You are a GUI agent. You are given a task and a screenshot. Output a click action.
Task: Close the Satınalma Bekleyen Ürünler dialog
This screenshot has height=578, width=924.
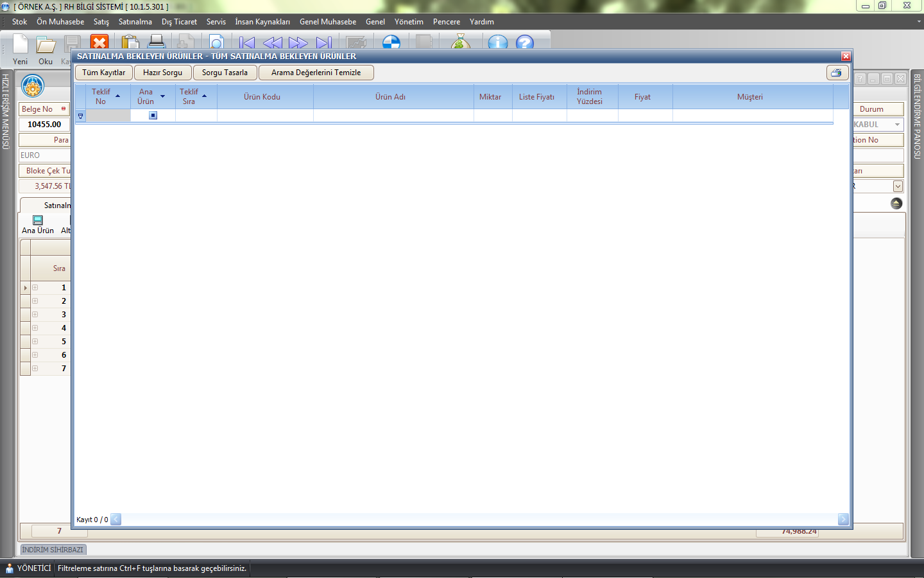[x=846, y=57]
